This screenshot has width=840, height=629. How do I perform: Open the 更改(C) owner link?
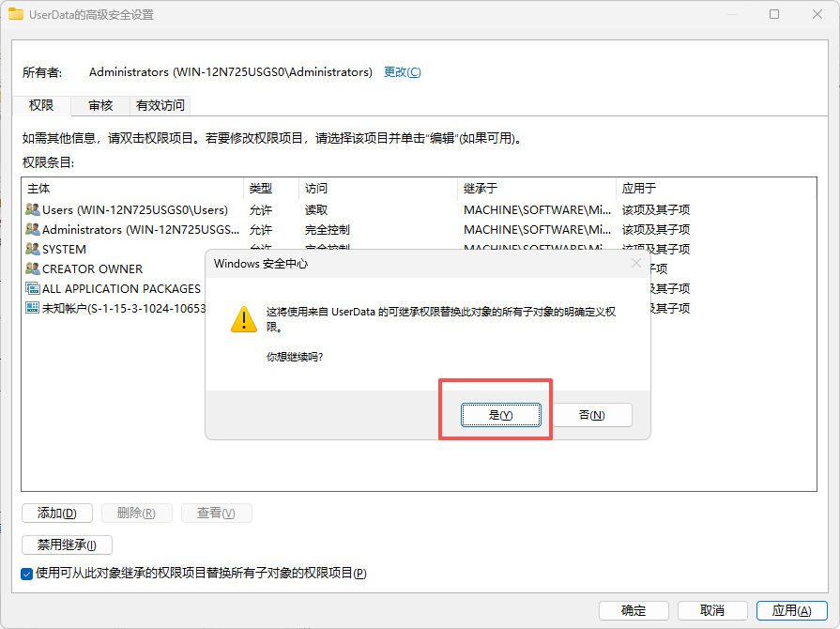[x=402, y=71]
